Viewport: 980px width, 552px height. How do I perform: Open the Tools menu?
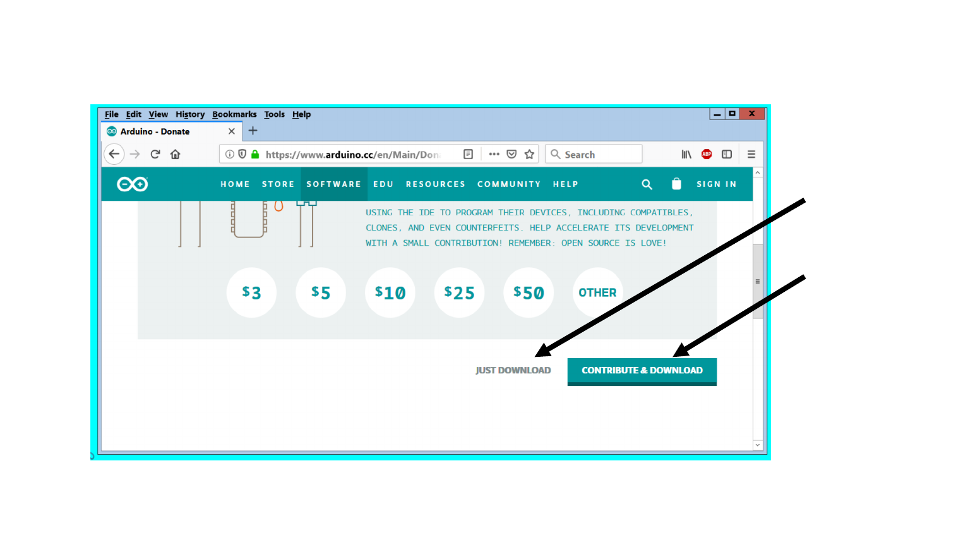click(274, 114)
